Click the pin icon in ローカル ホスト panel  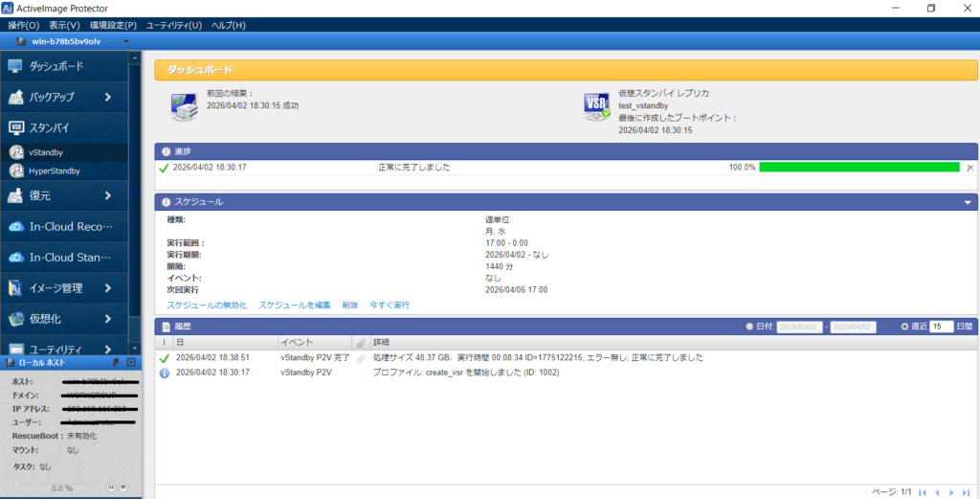click(116, 363)
